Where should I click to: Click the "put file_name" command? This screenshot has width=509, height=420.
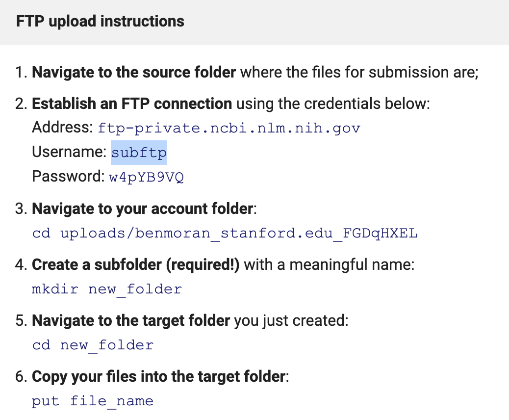point(93,401)
